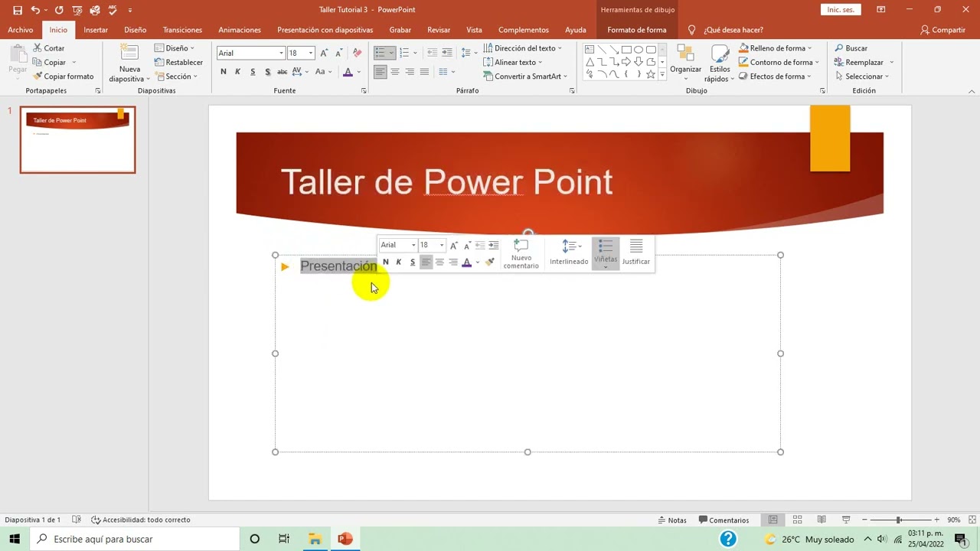Open Viñetas dropdown in mini toolbar
This screenshot has height=551, width=980.
(605, 267)
